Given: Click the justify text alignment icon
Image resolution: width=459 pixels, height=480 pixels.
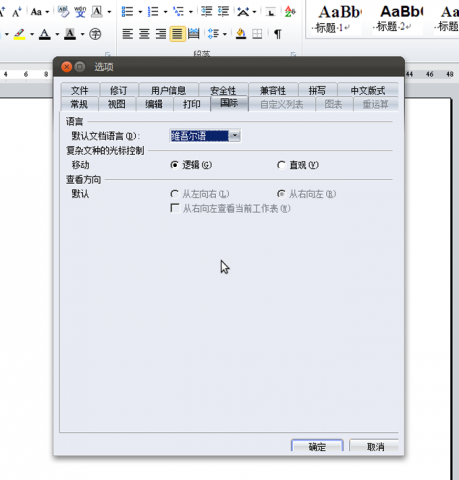Looking at the screenshot, I should click(177, 34).
